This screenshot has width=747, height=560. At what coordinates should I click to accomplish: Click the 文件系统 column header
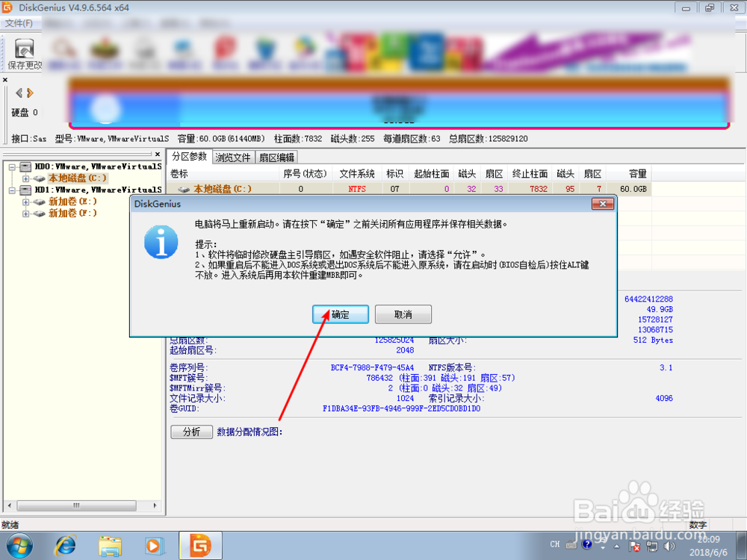pyautogui.click(x=357, y=174)
